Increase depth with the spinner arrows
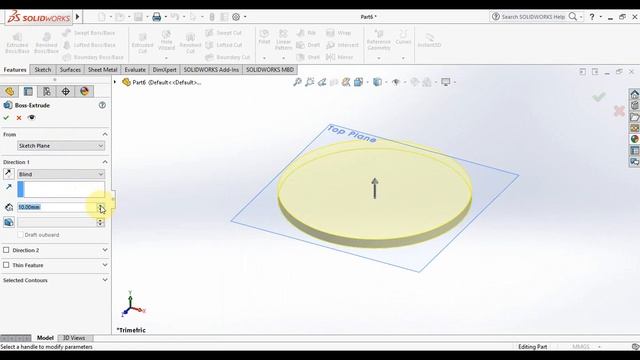The width and height of the screenshot is (640, 360). click(x=100, y=207)
